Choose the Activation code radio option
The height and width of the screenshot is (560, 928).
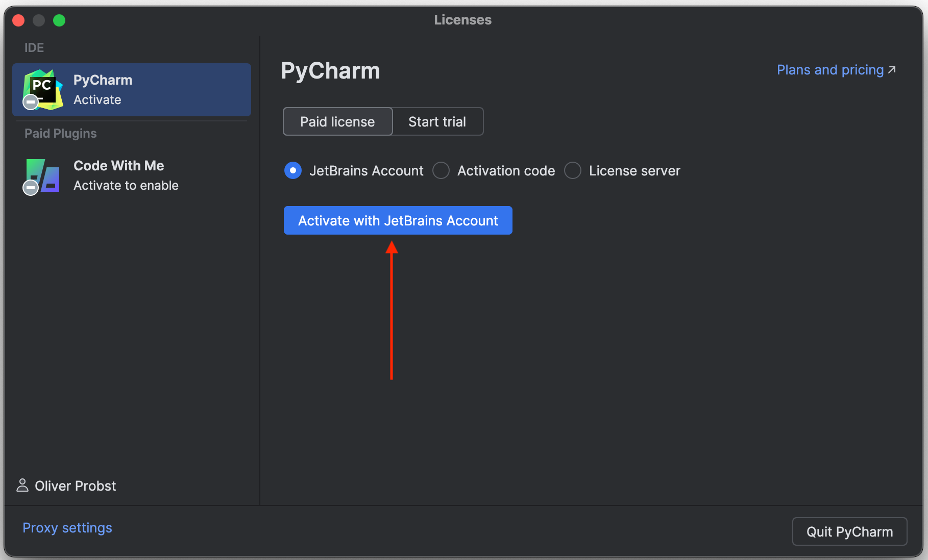[441, 170]
